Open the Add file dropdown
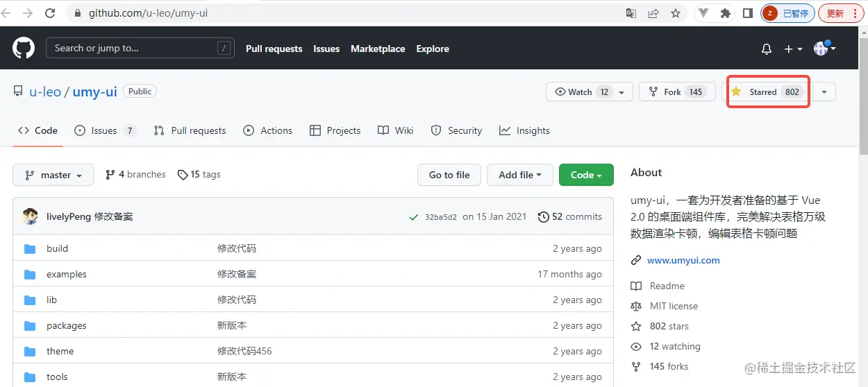Viewport: 868px width, 387px height. [519, 175]
